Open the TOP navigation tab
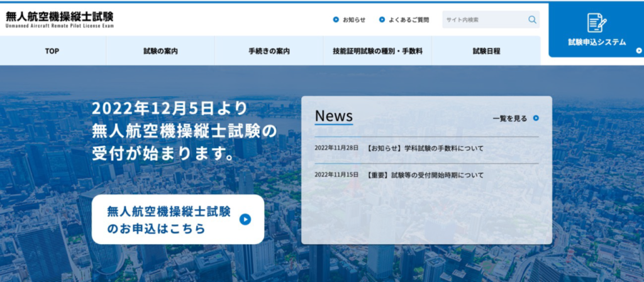644x282 pixels. [x=52, y=51]
